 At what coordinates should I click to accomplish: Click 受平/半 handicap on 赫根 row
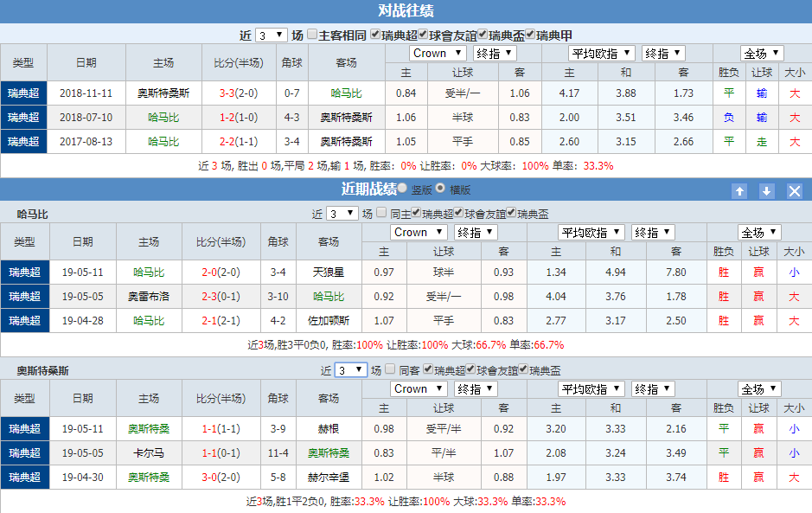tap(444, 429)
